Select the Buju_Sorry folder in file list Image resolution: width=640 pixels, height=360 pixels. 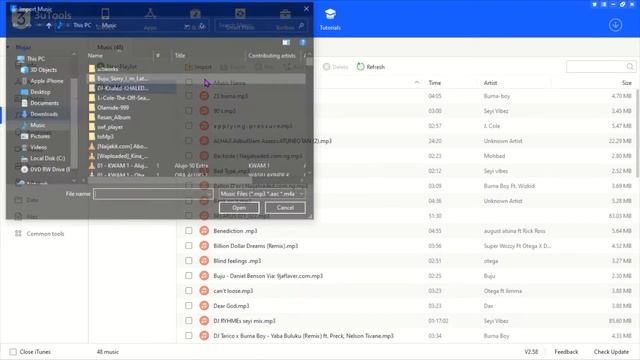tap(122, 78)
